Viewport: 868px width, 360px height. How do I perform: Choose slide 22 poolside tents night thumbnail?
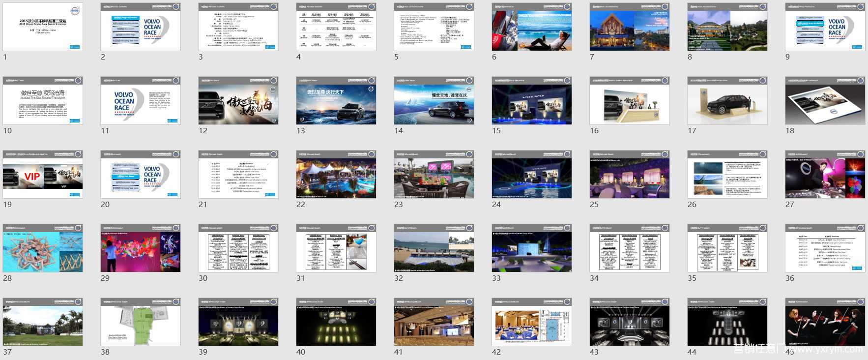coord(336,174)
